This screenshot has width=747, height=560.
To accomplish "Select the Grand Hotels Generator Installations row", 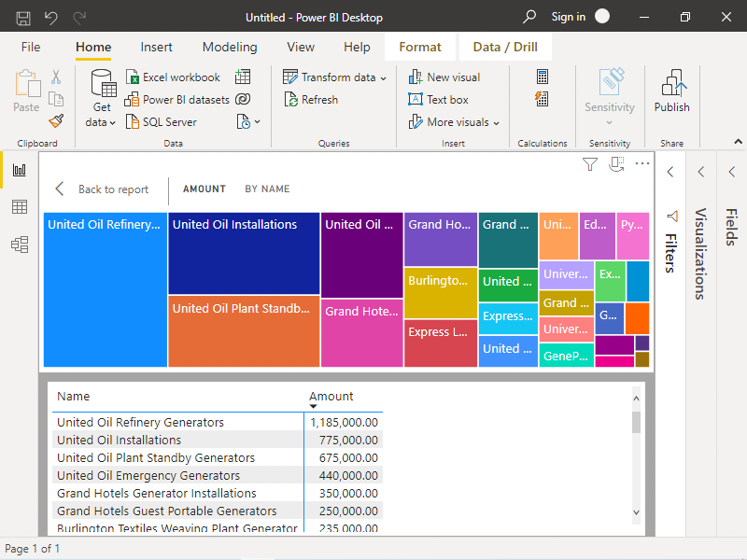I will (x=218, y=493).
